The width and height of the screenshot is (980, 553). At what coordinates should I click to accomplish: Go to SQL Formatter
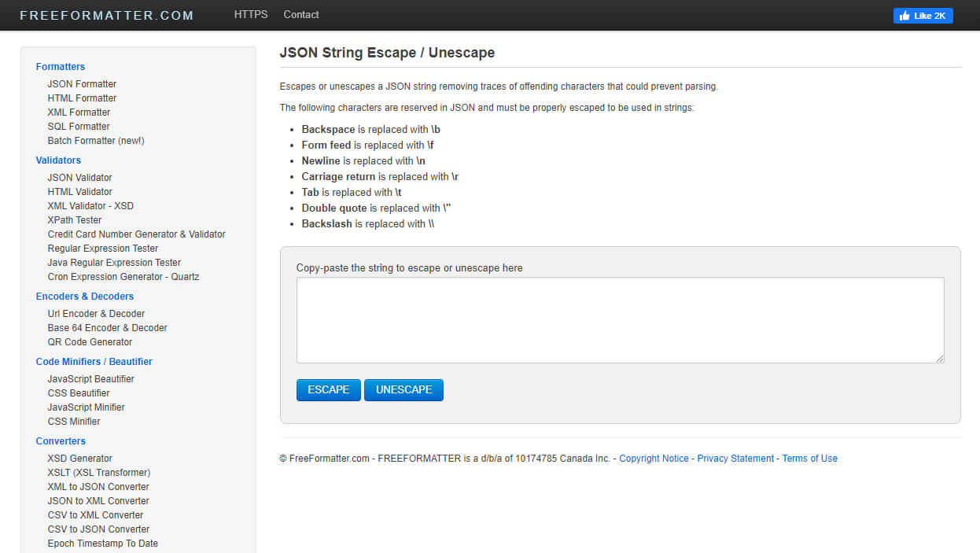79,127
